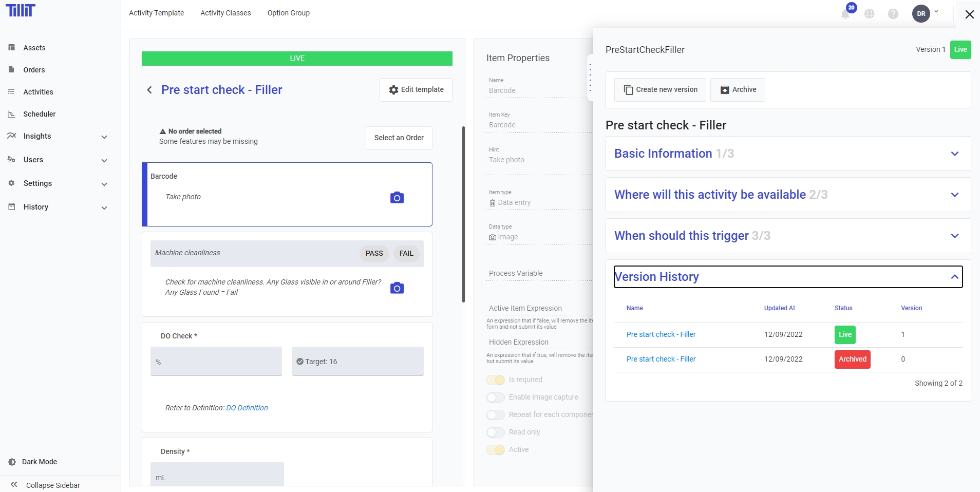The width and height of the screenshot is (980, 492).
Task: Enable the image capture toggle
Action: [x=496, y=398]
